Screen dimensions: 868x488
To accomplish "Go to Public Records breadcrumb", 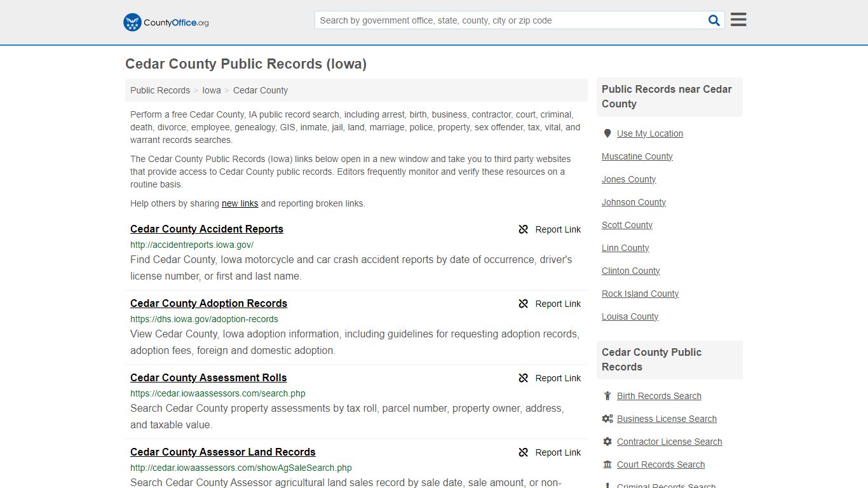I will 160,90.
